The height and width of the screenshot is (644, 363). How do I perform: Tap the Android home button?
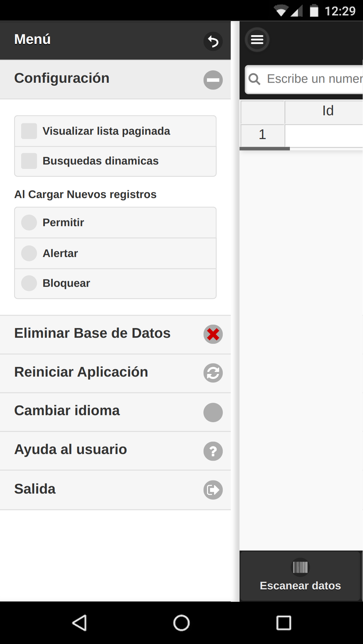(182, 623)
